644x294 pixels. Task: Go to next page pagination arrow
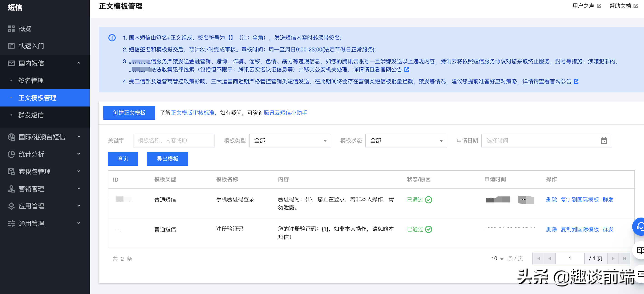[x=613, y=259]
